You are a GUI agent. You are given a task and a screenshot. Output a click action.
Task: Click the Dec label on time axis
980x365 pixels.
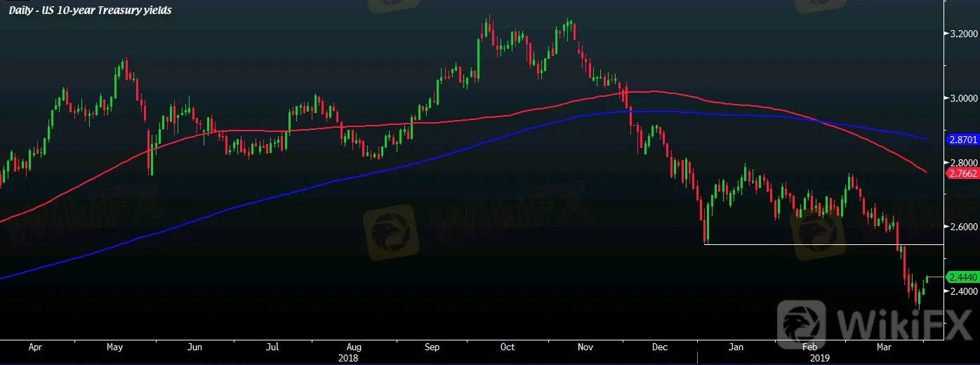660,347
